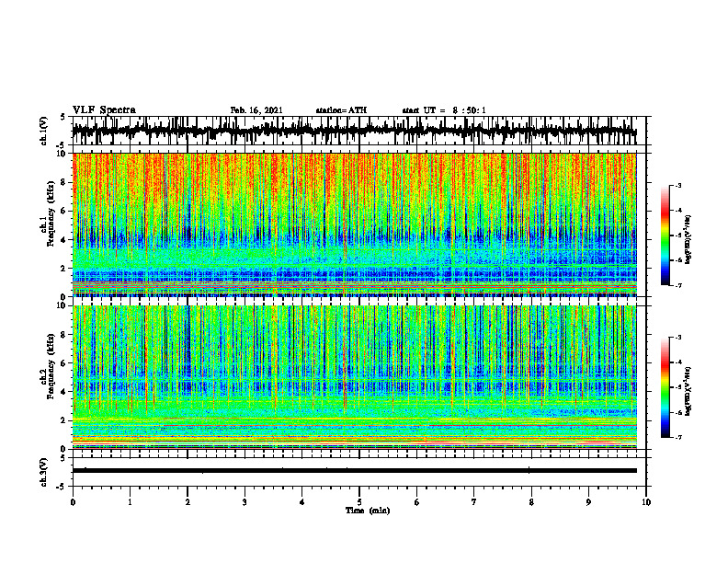Click the "ch.3(V)" axis label
728x563 pixels.
point(44,473)
